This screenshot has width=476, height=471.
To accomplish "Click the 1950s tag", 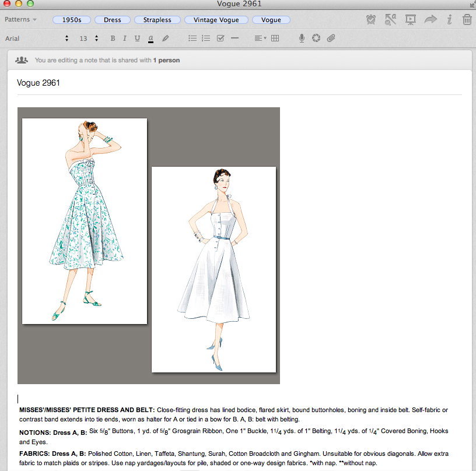I will 71,20.
